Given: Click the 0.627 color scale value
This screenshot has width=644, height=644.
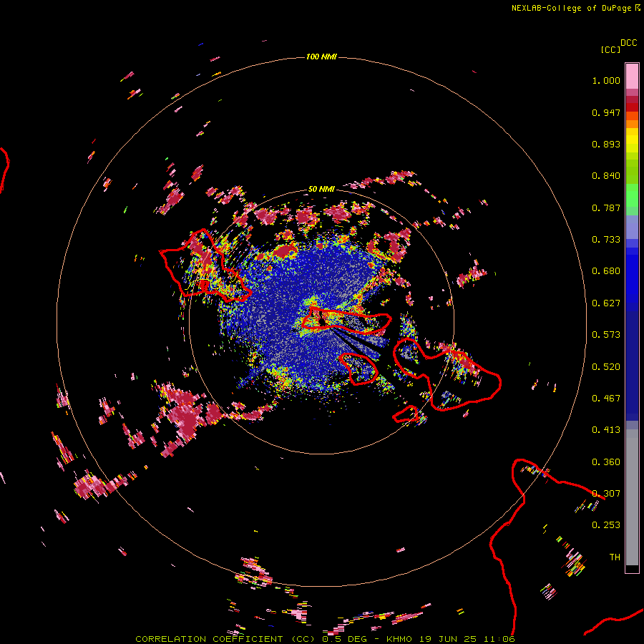Looking at the screenshot, I should click(x=606, y=303).
